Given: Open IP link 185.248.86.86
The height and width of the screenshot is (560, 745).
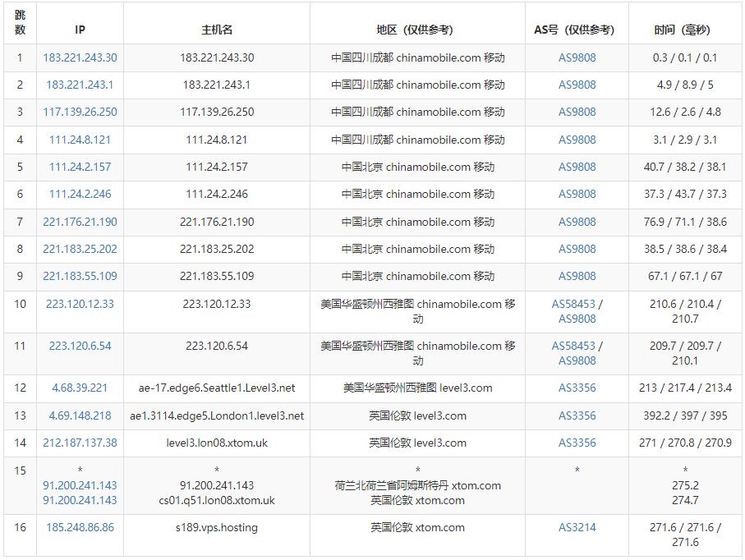Looking at the screenshot, I should [80, 527].
